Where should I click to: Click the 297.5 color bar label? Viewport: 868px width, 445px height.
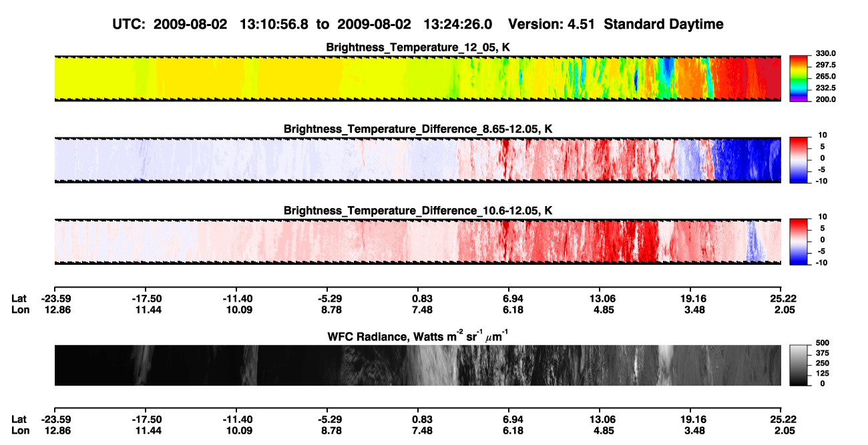(x=825, y=65)
